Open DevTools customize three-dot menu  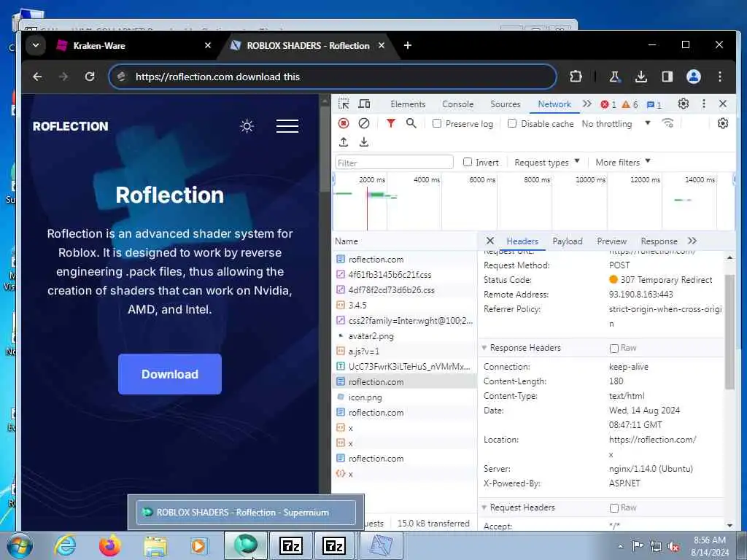[704, 104]
